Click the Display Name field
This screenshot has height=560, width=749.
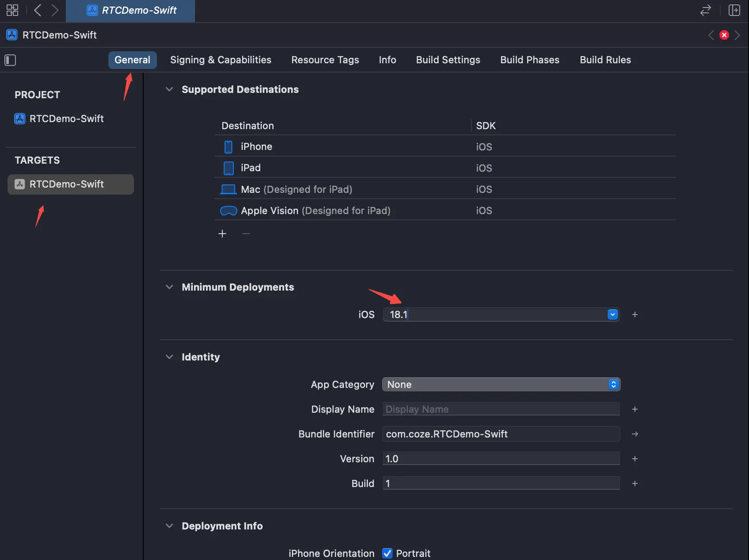pos(501,409)
